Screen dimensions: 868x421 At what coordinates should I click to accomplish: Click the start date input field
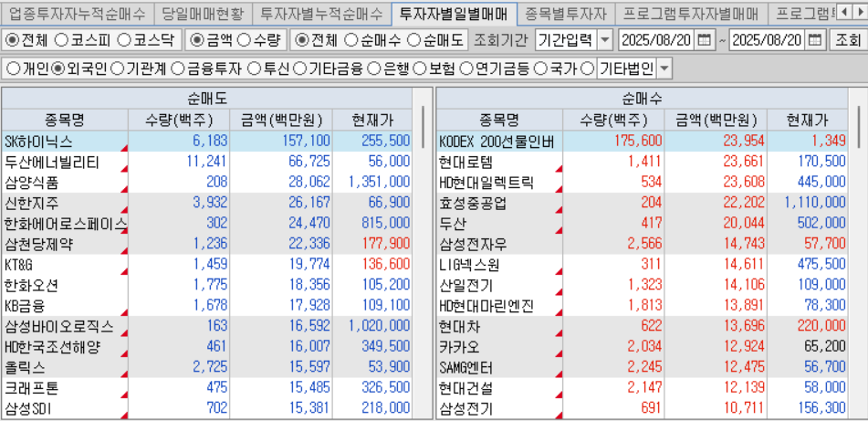pos(656,40)
